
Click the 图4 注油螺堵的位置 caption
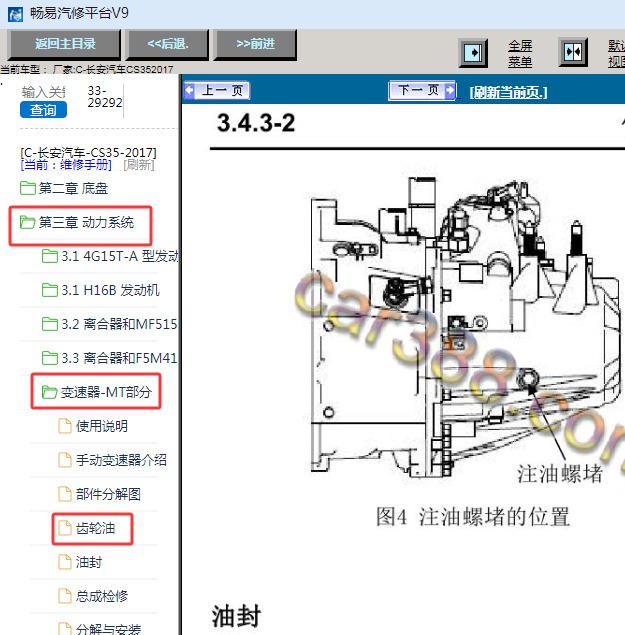pyautogui.click(x=473, y=516)
